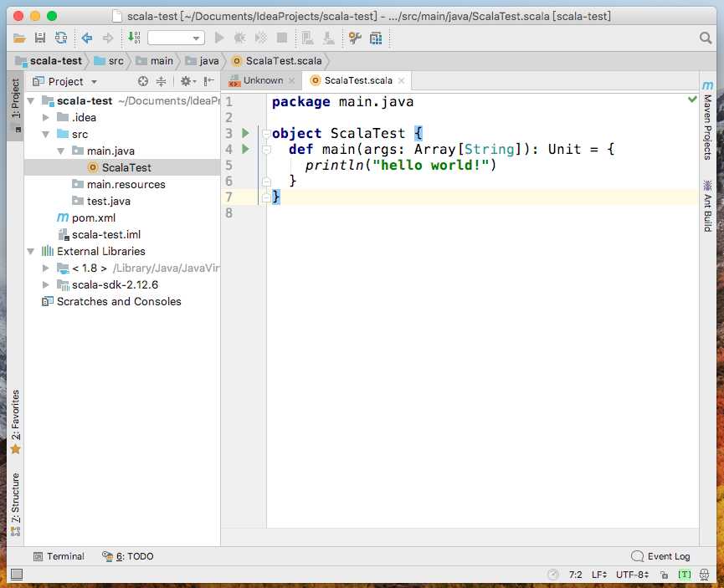Hide the Project panel with the hide icon
This screenshot has width=724, height=588.
208,82
